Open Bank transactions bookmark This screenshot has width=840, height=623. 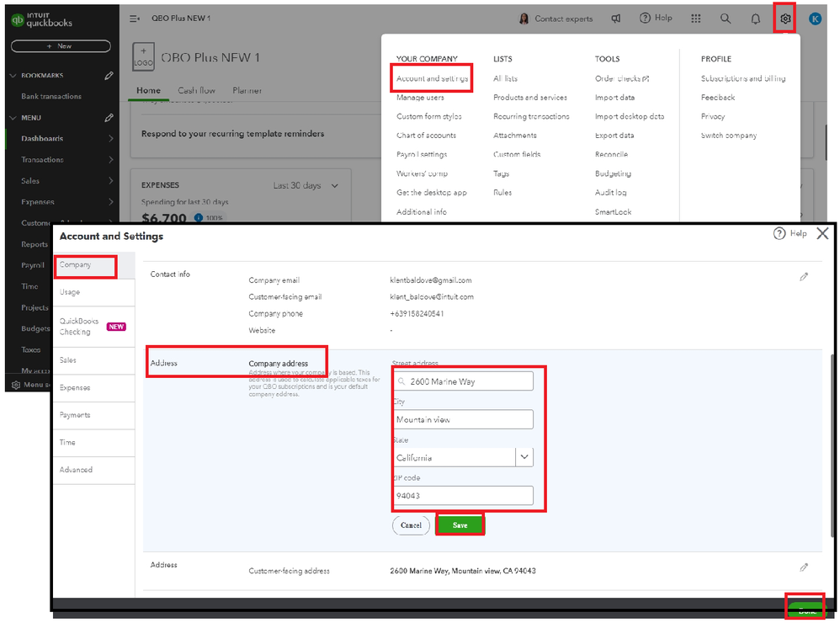coord(51,97)
